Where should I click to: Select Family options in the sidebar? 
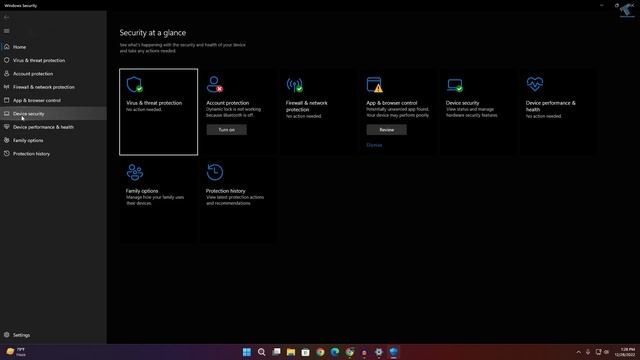[53, 140]
